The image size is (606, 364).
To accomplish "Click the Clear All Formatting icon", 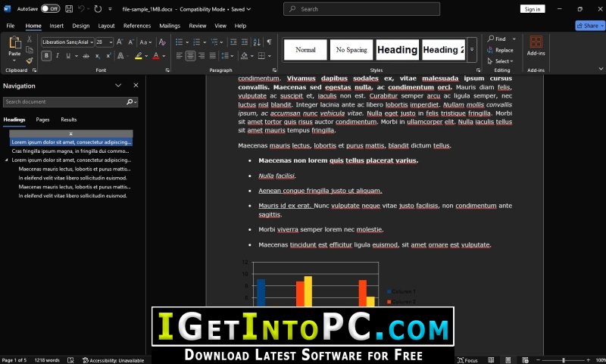I will (162, 42).
